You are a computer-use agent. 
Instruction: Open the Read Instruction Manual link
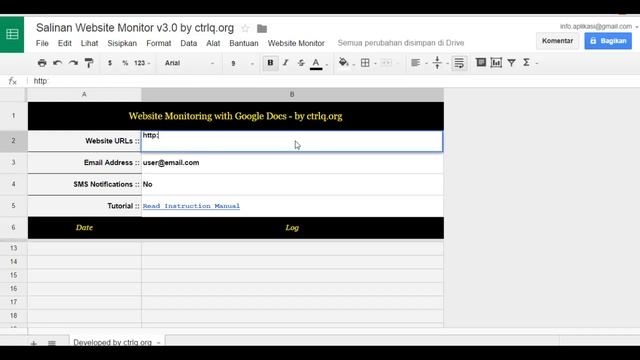(191, 206)
